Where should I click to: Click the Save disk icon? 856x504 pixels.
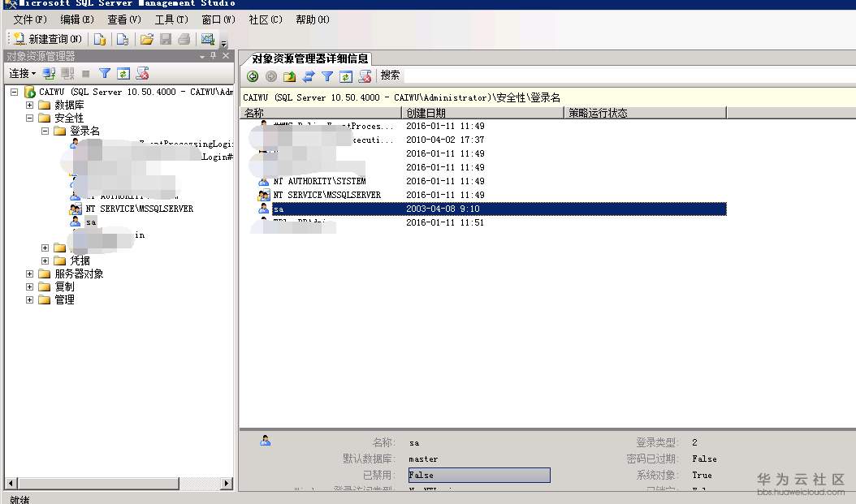(166, 39)
